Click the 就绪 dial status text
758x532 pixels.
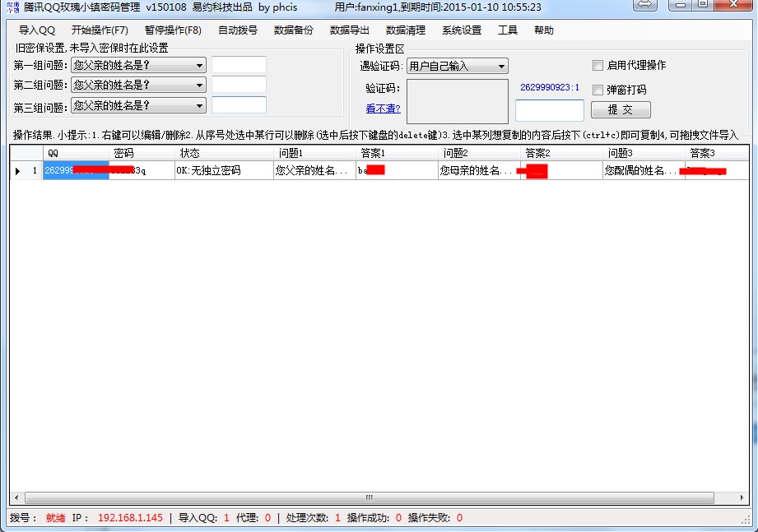56,518
